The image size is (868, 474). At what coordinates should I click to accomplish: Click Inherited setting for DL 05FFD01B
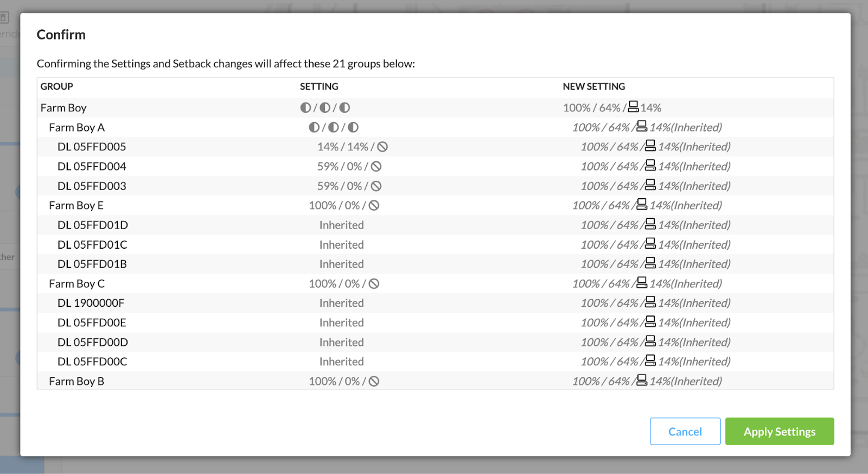tap(341, 264)
